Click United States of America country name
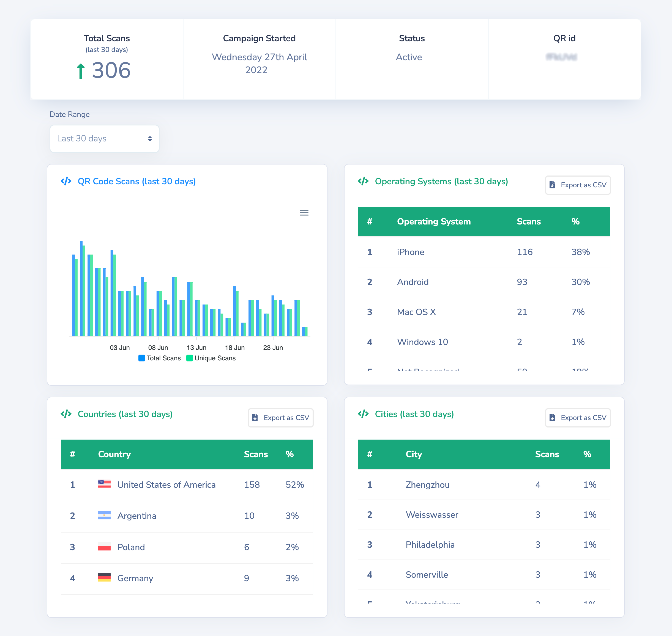Viewport: 672px width, 636px height. [x=166, y=484]
